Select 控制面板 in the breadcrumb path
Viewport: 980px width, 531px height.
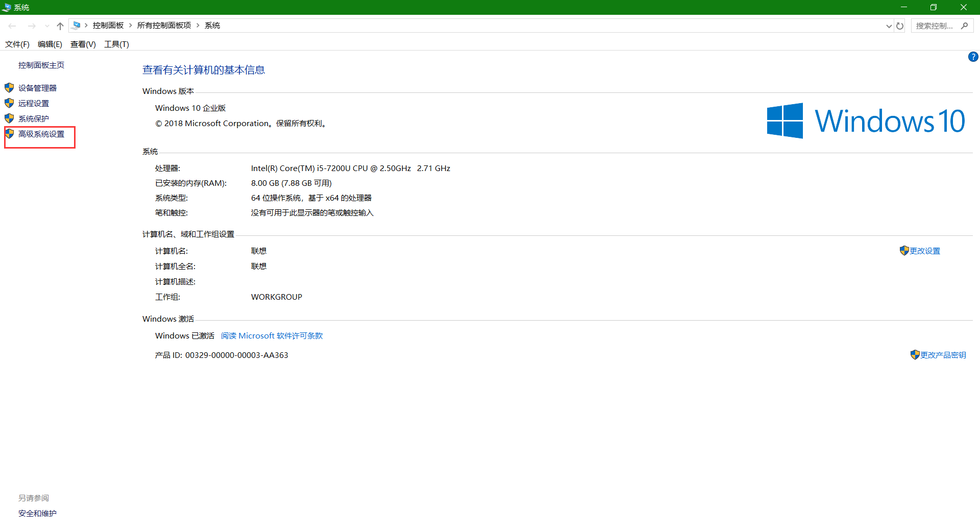pos(108,25)
